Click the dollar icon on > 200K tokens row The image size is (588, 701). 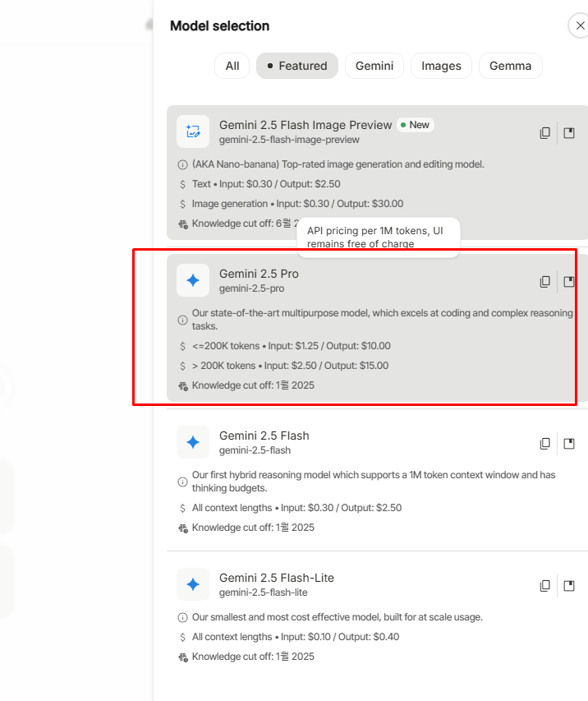pos(182,366)
